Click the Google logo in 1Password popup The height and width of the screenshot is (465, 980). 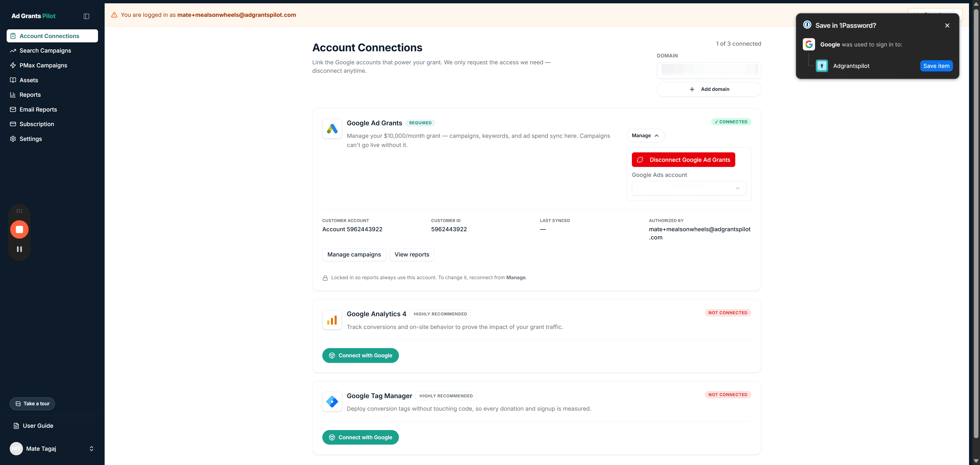coord(809,44)
